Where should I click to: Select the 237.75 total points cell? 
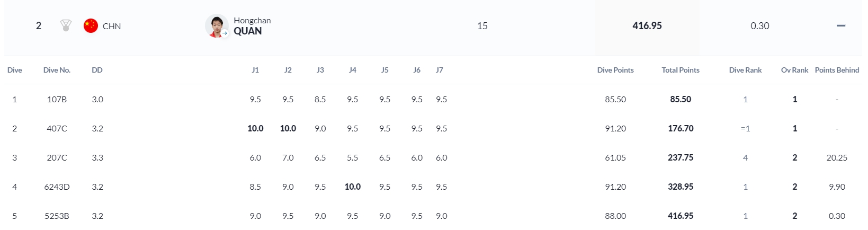[680, 157]
